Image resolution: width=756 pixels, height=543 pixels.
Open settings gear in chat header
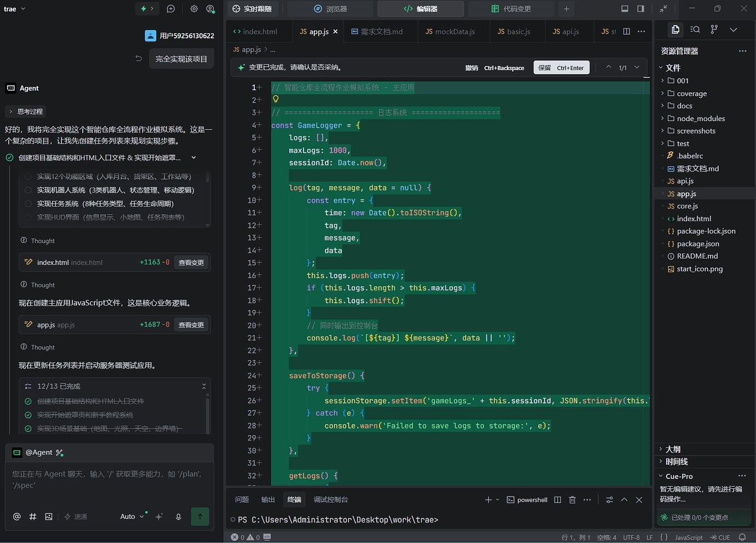tap(194, 9)
